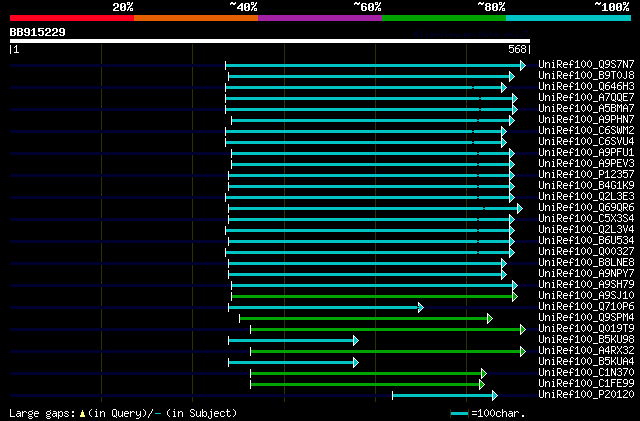This screenshot has height=421, width=640.
Task: Select the UniRef100_C6SWM2 label
Action: [x=586, y=130]
